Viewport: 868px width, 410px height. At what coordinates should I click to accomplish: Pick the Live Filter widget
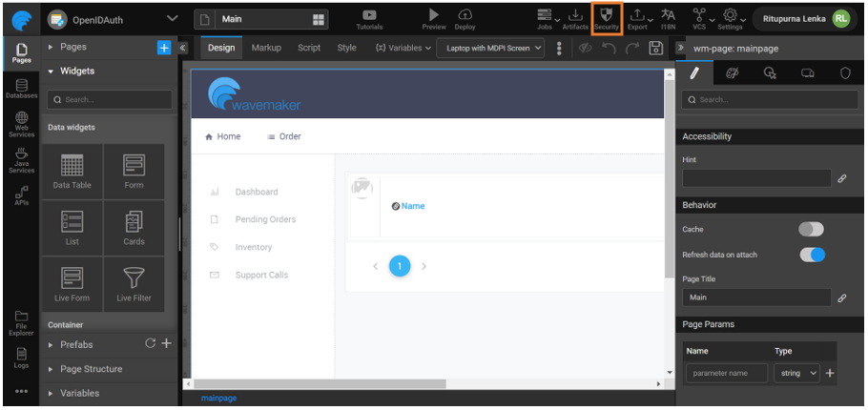[x=134, y=283]
